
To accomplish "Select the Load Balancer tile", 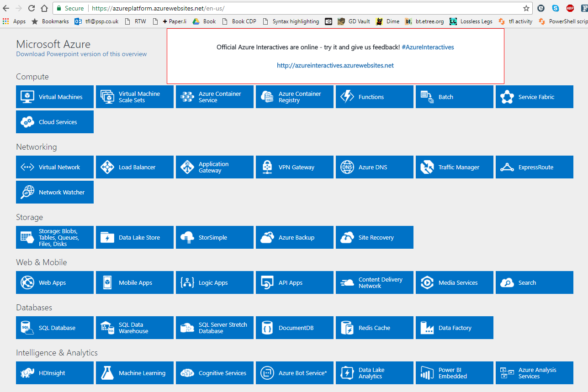I will [x=134, y=167].
